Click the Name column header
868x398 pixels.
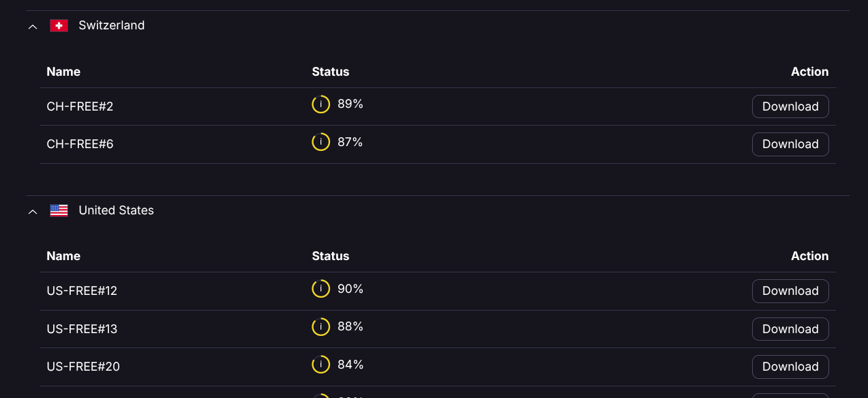pos(63,72)
